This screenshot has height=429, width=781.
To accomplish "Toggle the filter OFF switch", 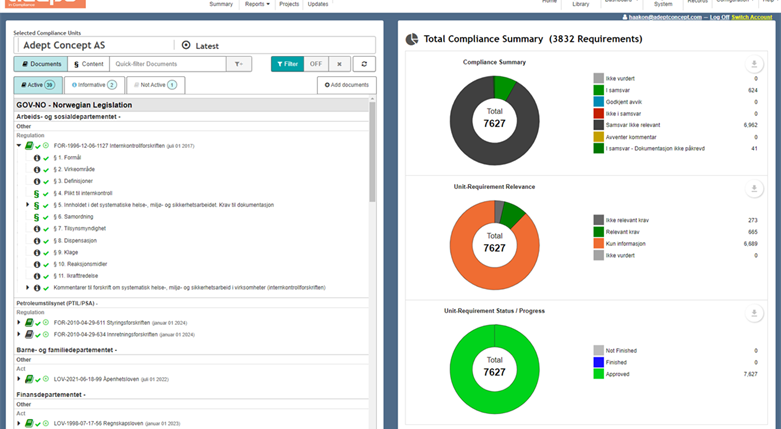I will click(316, 64).
